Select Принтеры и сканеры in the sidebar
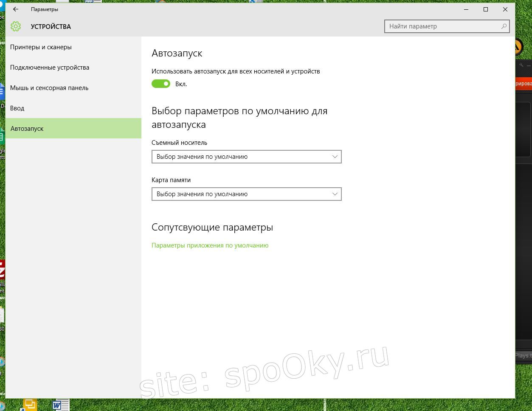 click(x=73, y=47)
